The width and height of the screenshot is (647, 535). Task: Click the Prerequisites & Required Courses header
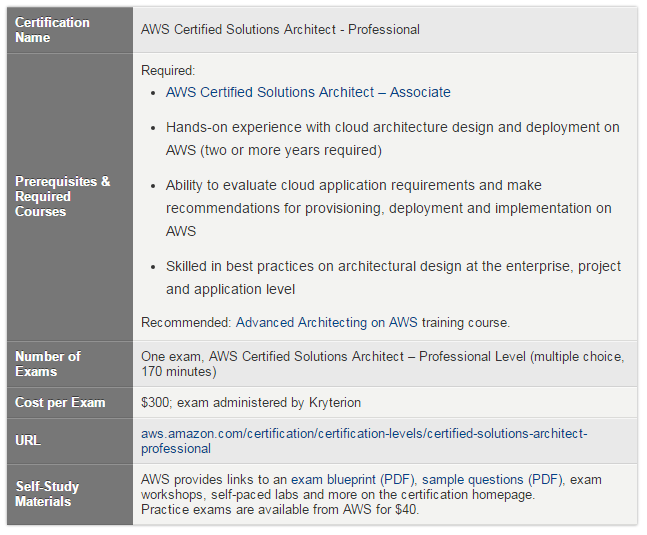[70, 197]
